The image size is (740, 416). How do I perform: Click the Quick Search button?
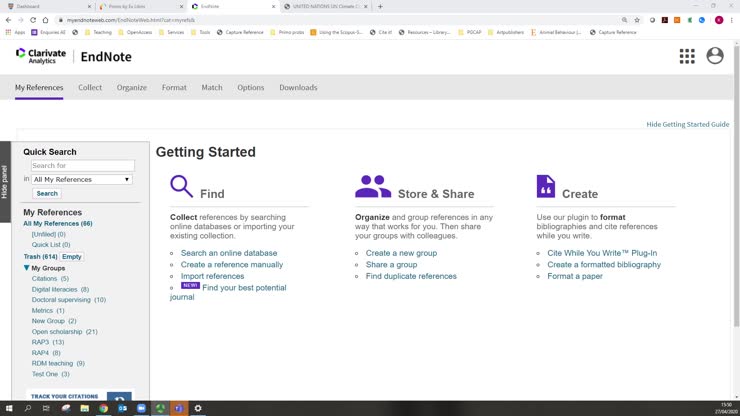[47, 194]
